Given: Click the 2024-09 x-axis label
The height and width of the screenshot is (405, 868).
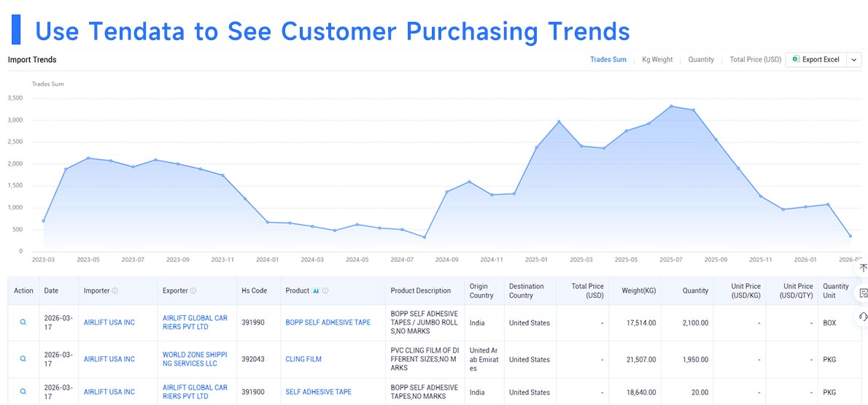Looking at the screenshot, I should 446,259.
